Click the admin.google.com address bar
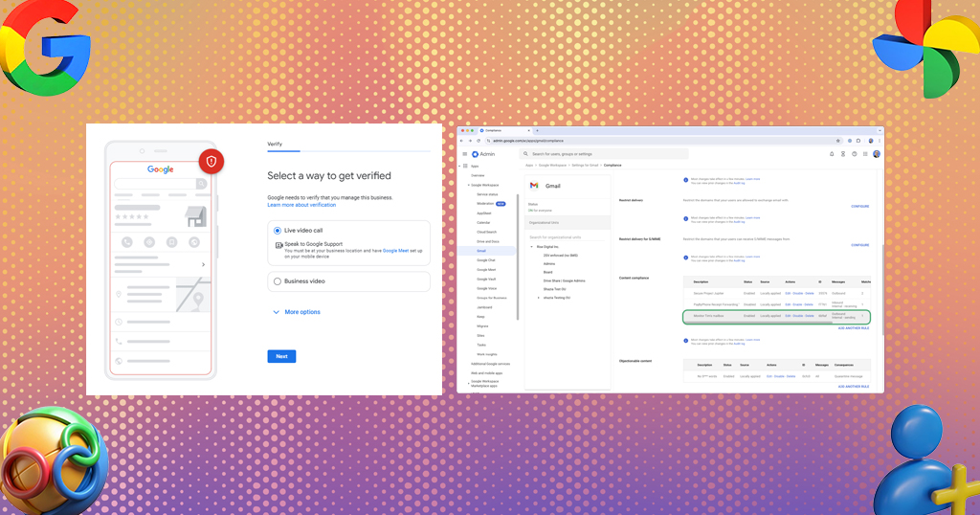The width and height of the screenshot is (980, 515). [x=662, y=141]
